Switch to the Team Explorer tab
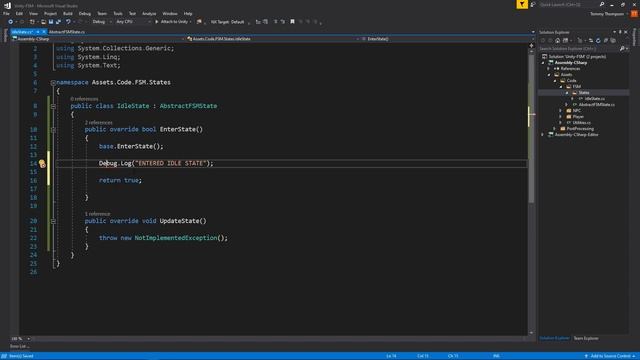This screenshot has height=360, width=640. (x=586, y=338)
